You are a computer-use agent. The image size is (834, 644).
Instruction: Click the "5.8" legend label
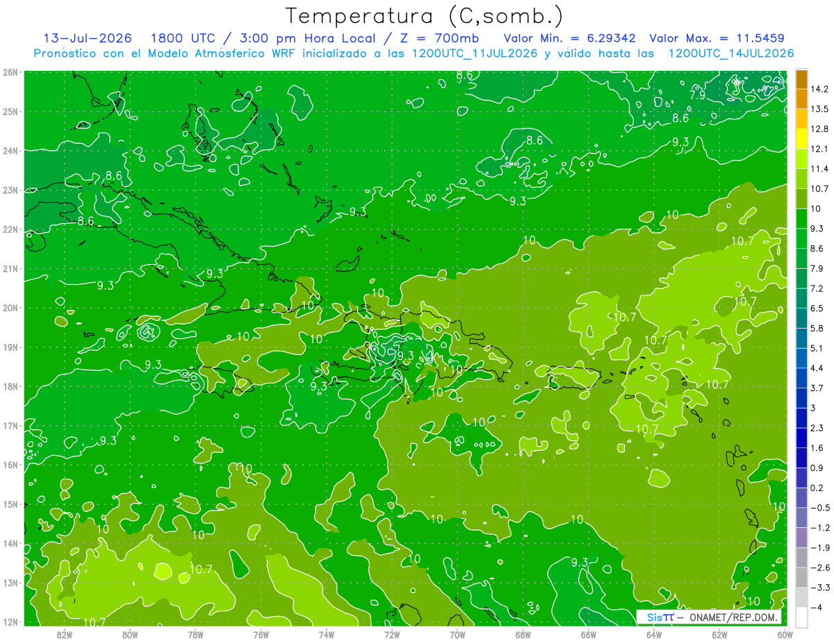[817, 328]
